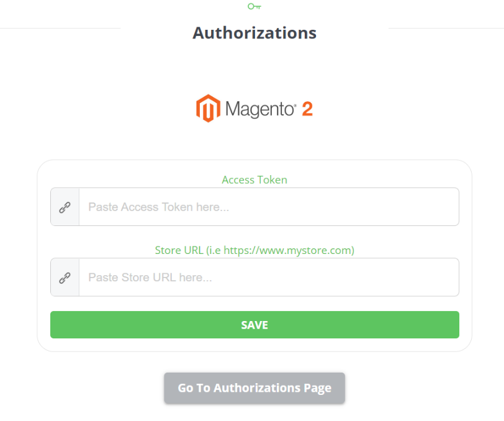Focus the Paste Store URL here field
This screenshot has width=504, height=421.
(269, 277)
